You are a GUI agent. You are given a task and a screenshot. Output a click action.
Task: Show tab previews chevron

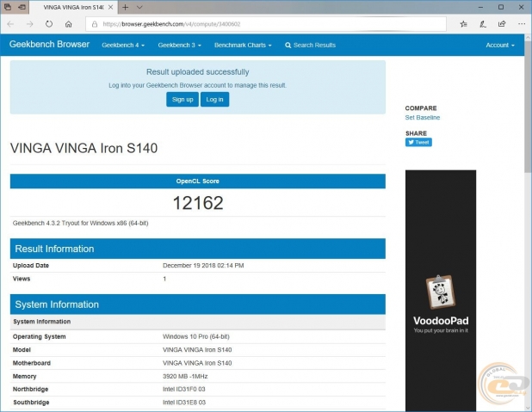tap(139, 7)
